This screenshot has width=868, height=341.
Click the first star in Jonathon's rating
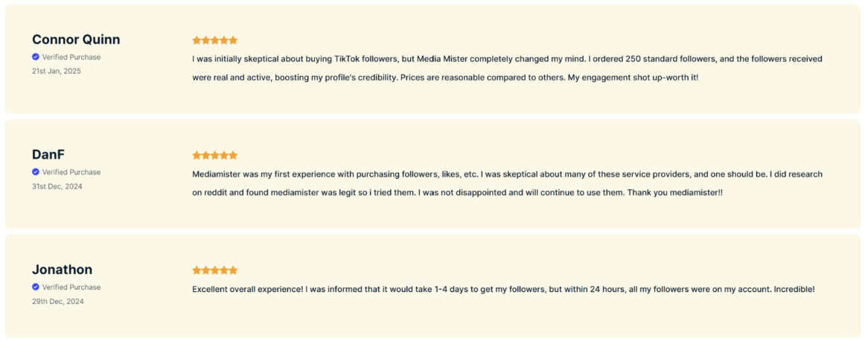(197, 270)
